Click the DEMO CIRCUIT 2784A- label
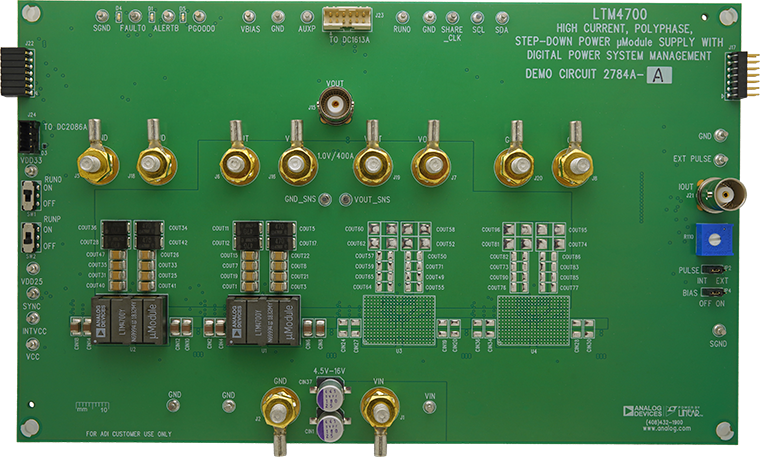This screenshot has width=760, height=457. 586,74
